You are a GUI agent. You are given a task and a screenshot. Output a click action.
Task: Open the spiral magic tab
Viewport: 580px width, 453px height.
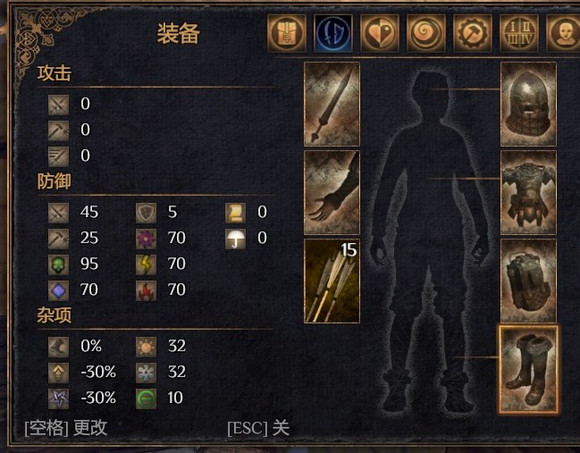point(426,33)
